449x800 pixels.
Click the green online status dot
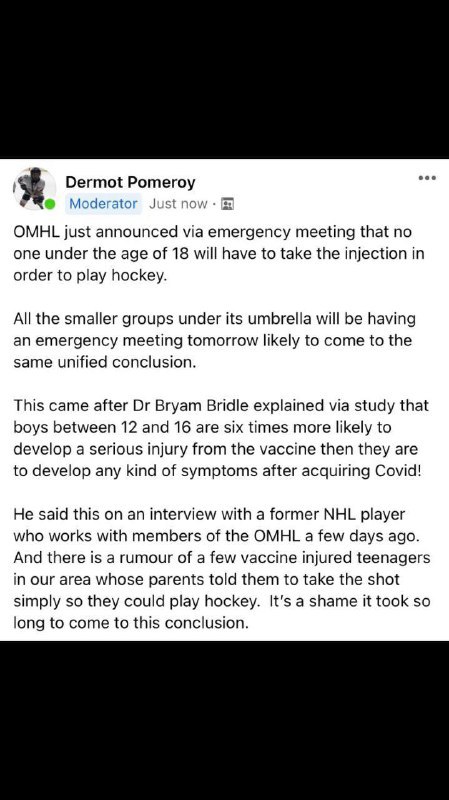pos(49,205)
